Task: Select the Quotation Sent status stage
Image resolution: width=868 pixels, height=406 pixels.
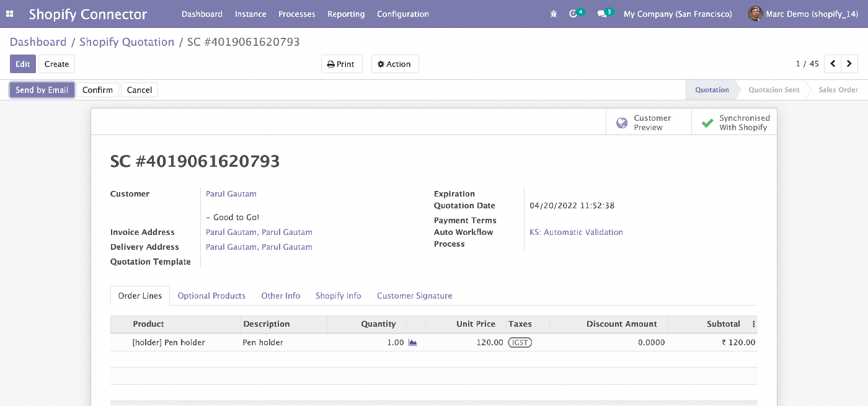Action: pyautogui.click(x=774, y=90)
